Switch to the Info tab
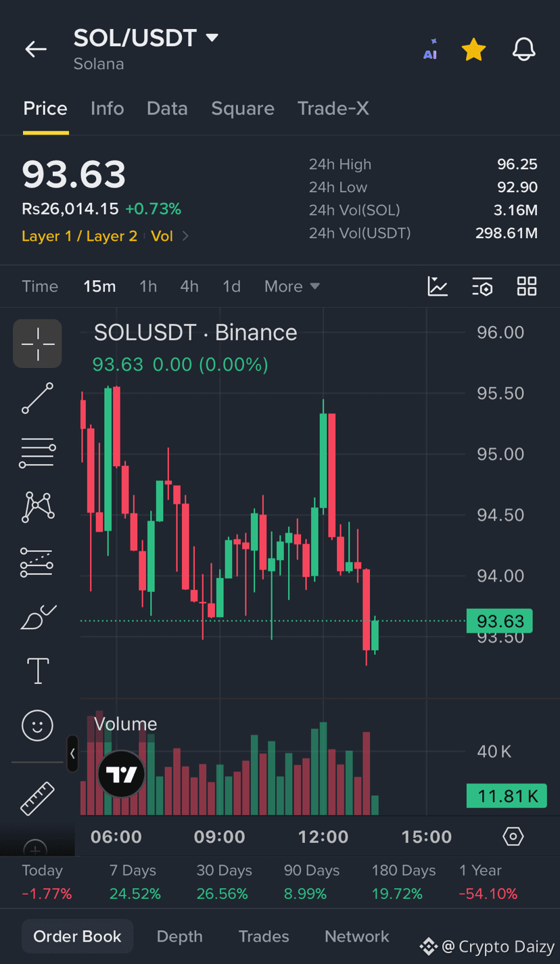The height and width of the screenshot is (964, 560). (x=108, y=109)
